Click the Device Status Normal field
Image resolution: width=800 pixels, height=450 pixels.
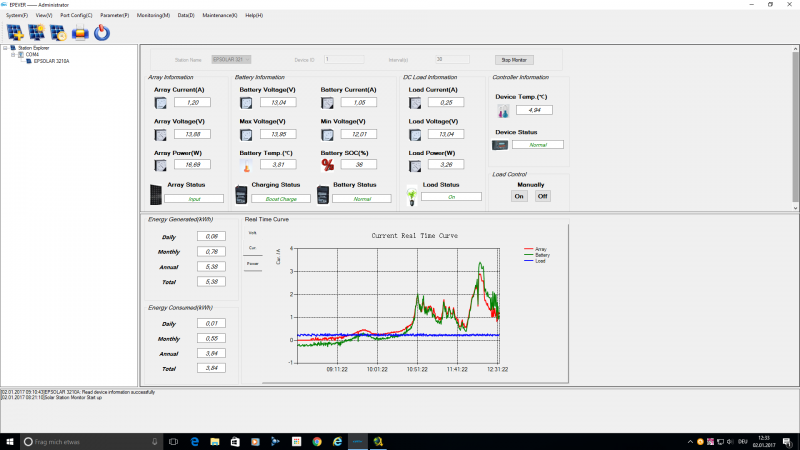coord(538,145)
